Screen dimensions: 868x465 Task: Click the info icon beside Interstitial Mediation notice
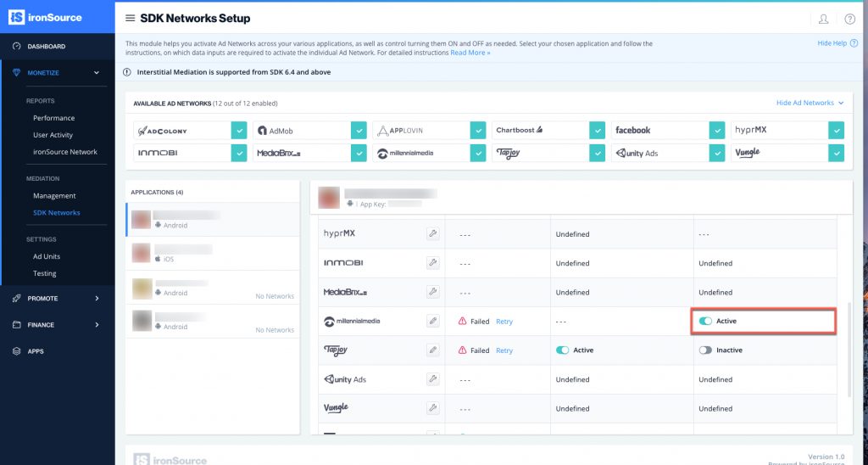pos(127,72)
